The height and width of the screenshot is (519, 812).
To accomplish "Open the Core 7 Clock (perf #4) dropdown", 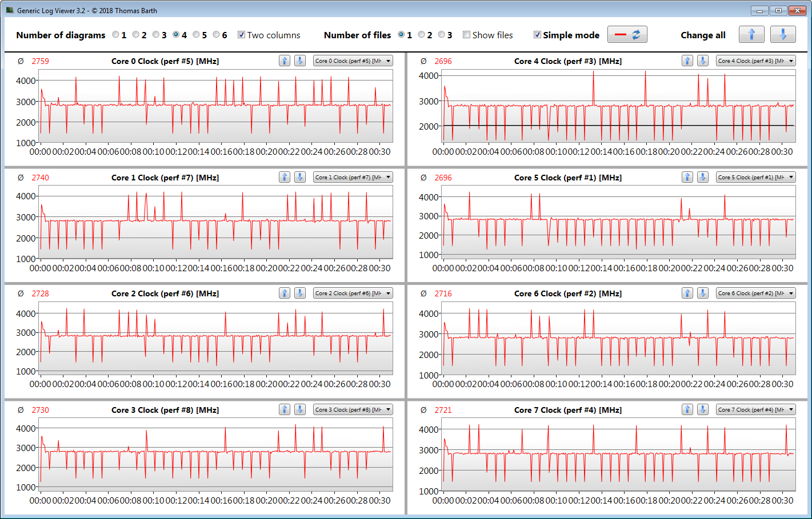I will pos(756,409).
